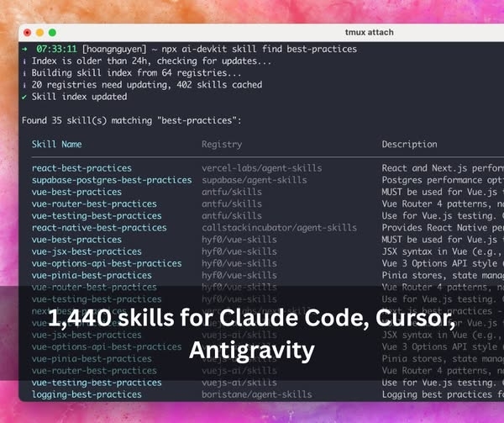
Task: Click the [hoangnguyen] username in the prompt
Action: (114, 50)
